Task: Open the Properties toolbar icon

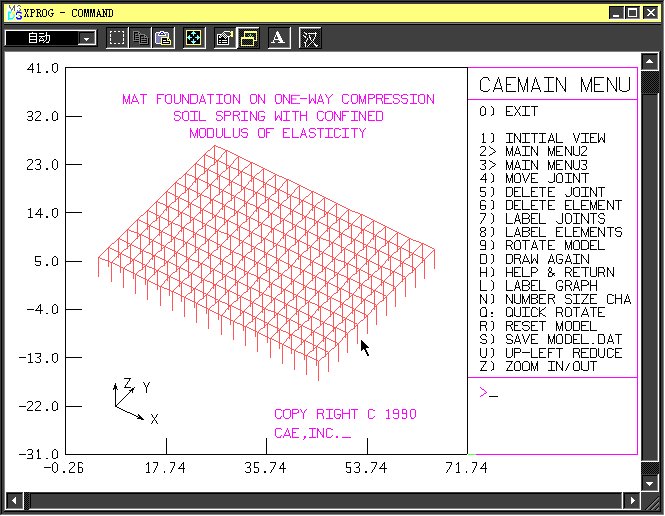Action: (225, 38)
